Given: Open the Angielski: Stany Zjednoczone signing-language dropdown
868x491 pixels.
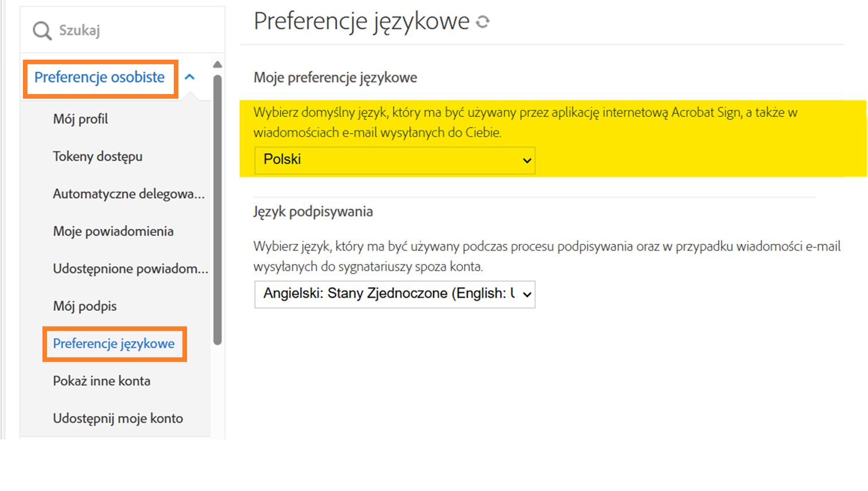Looking at the screenshot, I should point(395,294).
